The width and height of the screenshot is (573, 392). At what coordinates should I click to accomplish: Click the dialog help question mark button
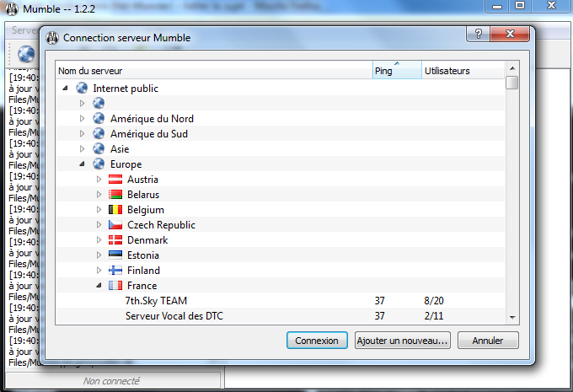tap(478, 34)
